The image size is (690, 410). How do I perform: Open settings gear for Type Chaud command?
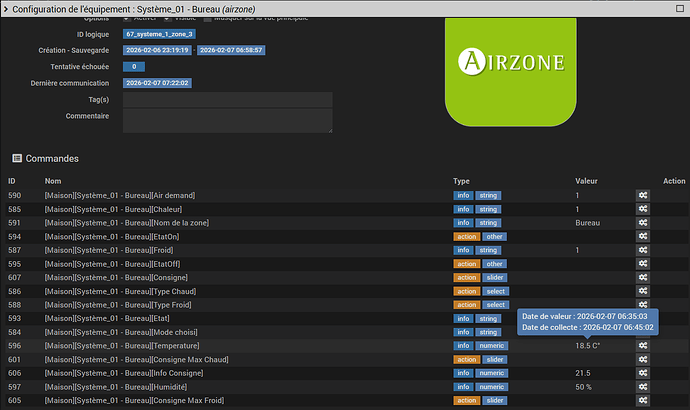(x=642, y=291)
